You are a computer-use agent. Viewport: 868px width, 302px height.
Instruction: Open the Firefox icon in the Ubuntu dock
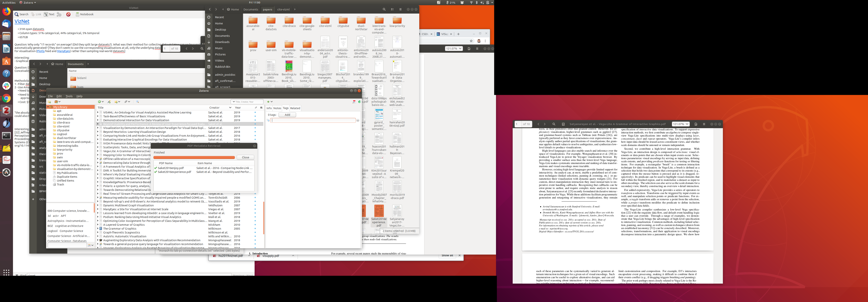pos(6,11)
